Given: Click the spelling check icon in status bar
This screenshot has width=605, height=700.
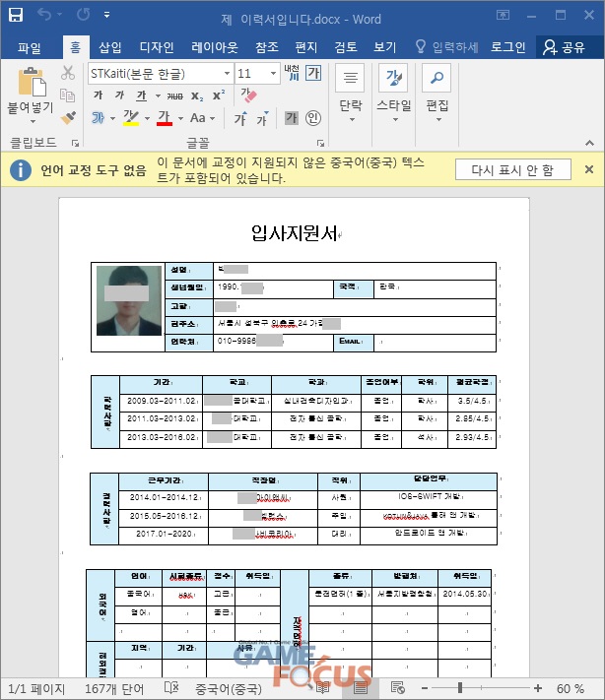Looking at the screenshot, I should coord(171,688).
